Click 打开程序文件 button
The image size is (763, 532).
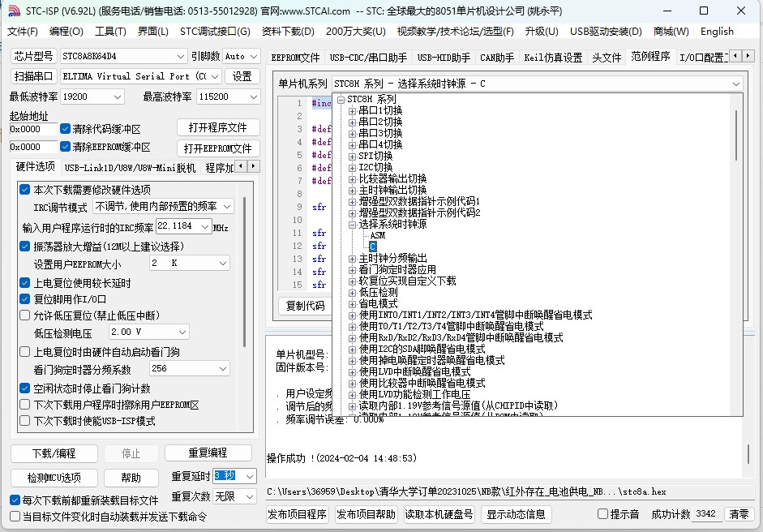[218, 127]
